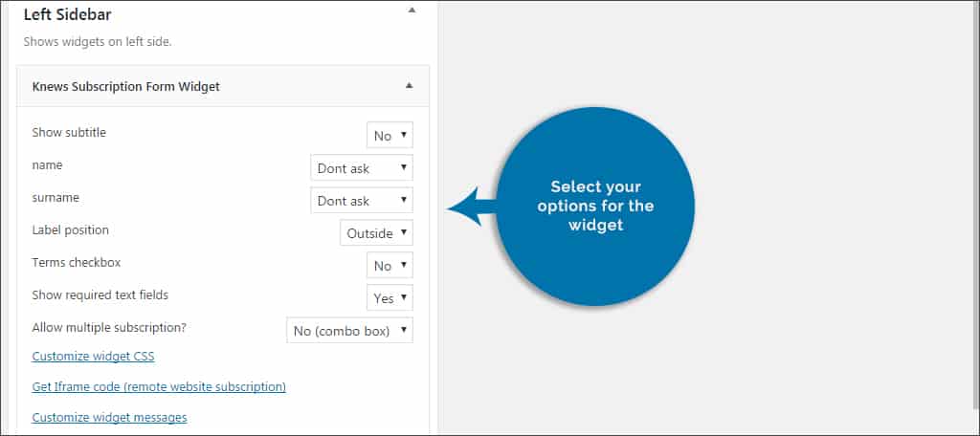The image size is (980, 436).
Task: Open the Show subtitle dropdown
Action: point(390,135)
